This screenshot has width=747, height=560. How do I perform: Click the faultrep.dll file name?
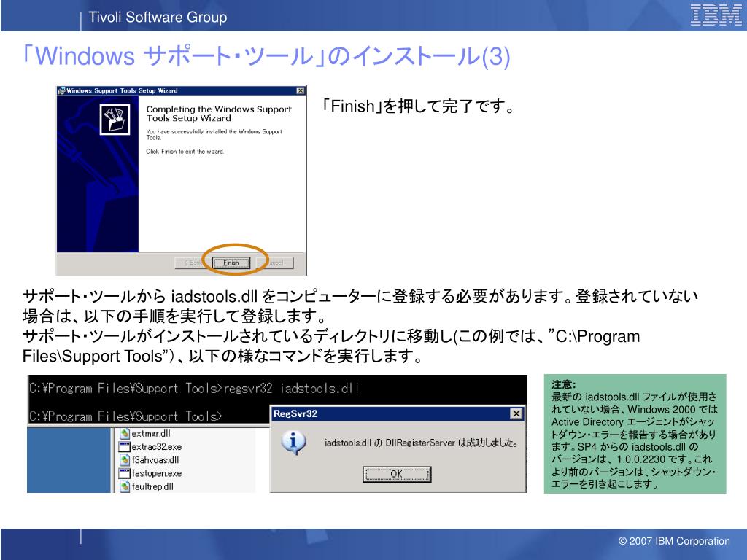coord(152,486)
